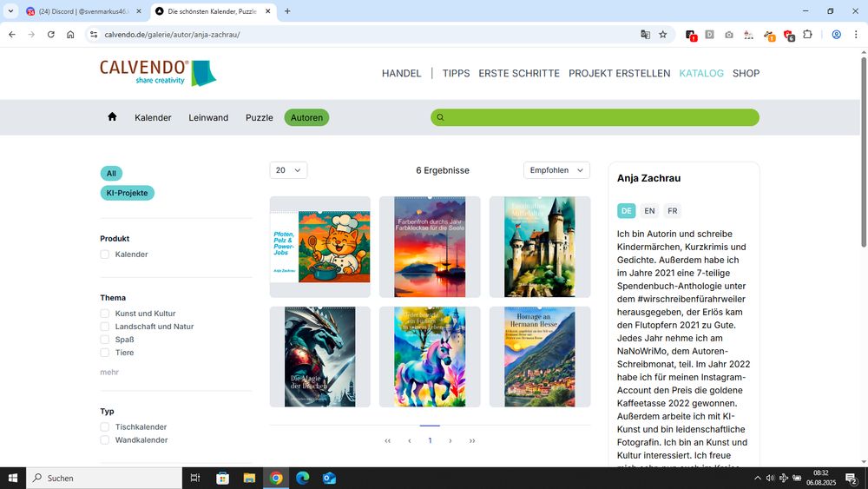Open the HANDEL menu item

(401, 73)
